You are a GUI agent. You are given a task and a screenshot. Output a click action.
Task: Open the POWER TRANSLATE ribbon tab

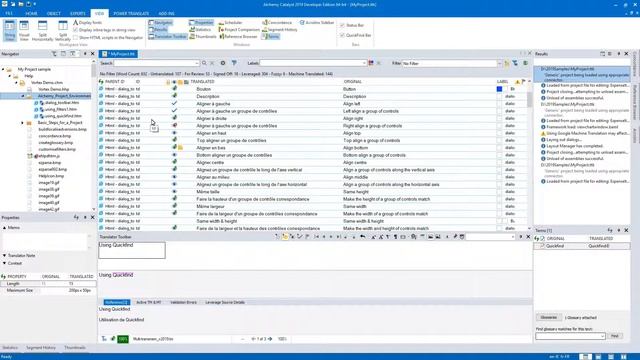coord(131,13)
